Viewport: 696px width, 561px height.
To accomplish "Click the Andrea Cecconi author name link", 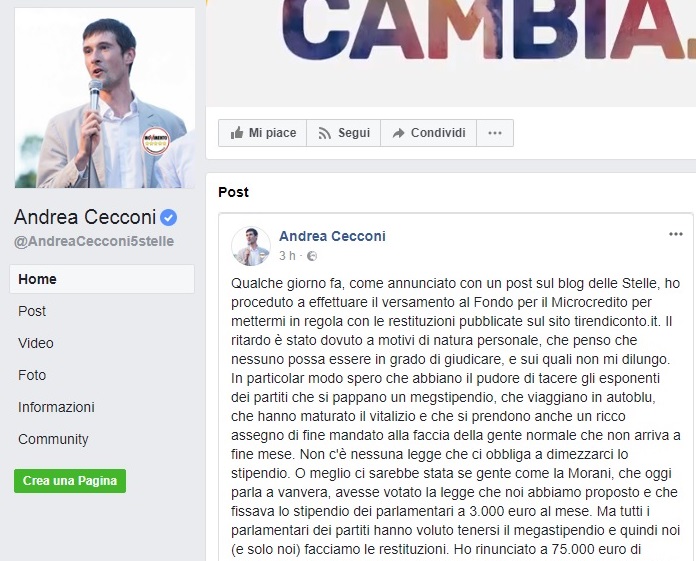I will pyautogui.click(x=332, y=236).
